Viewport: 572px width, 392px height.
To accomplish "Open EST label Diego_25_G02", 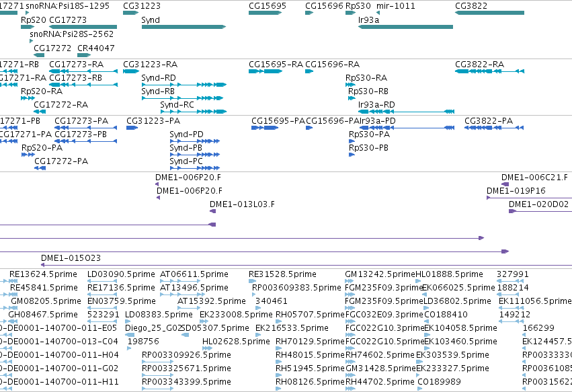I will 153,328.
